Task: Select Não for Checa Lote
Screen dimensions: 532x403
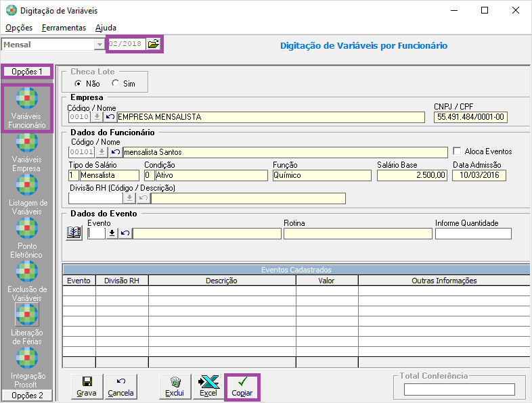Action: pos(79,83)
